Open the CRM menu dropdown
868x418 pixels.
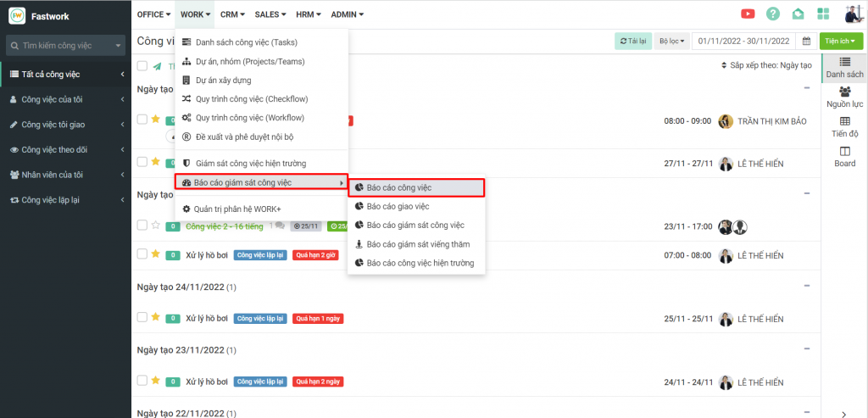[x=232, y=14]
